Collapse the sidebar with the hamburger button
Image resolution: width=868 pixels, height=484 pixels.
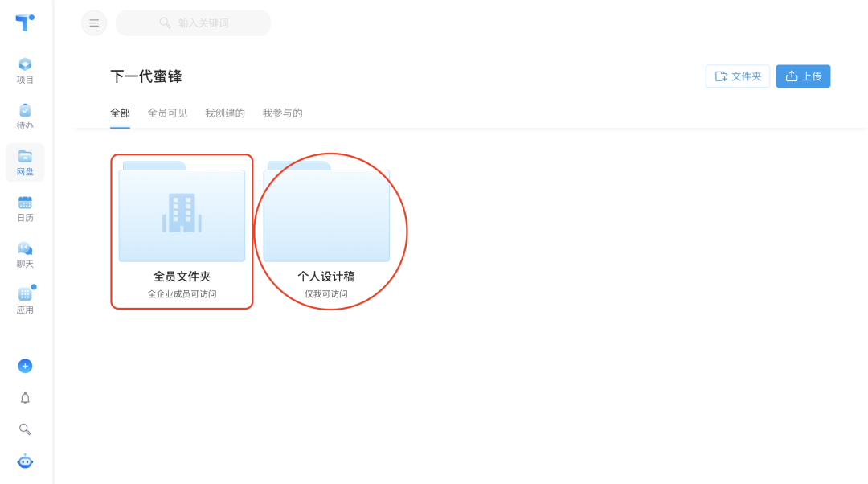tap(94, 23)
